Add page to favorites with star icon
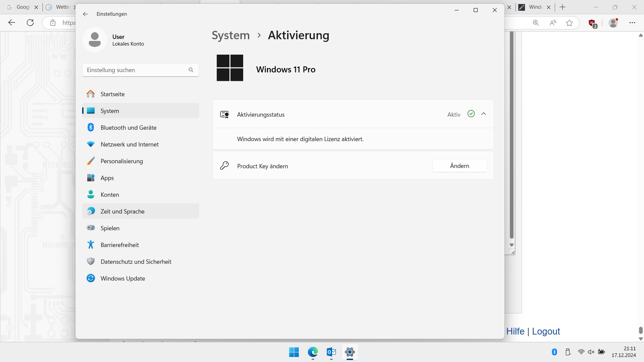Viewport: 644px width, 362px height. (569, 23)
